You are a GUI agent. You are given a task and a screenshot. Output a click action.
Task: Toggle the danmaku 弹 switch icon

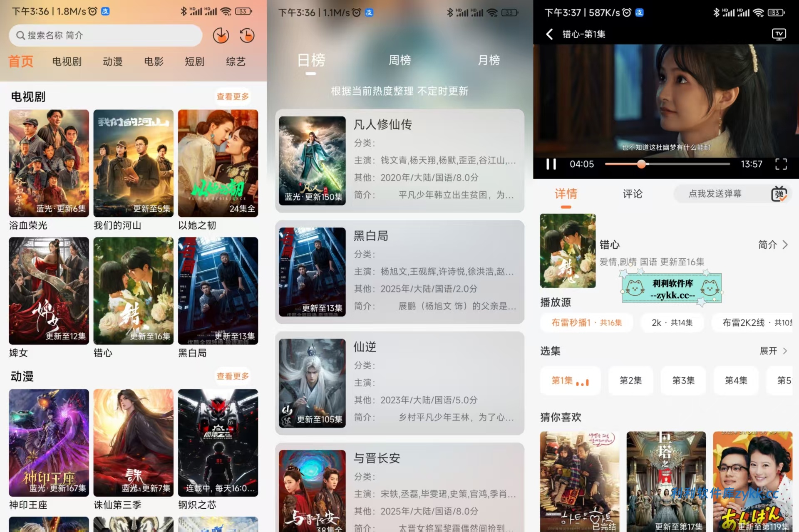(x=779, y=194)
